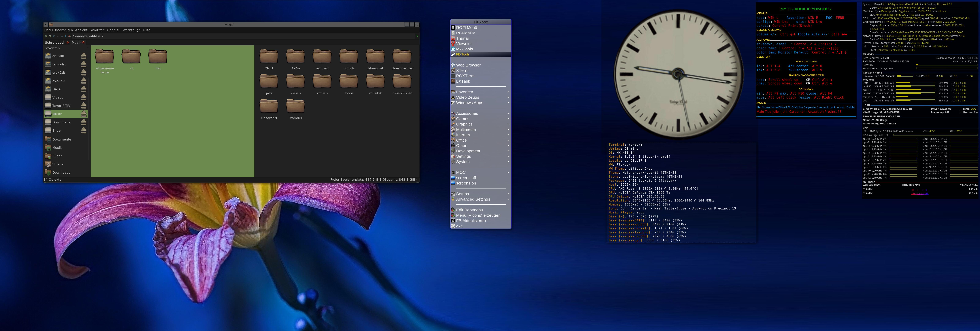Click screens on entry
Screen dimensions: 980x331
(481, 183)
